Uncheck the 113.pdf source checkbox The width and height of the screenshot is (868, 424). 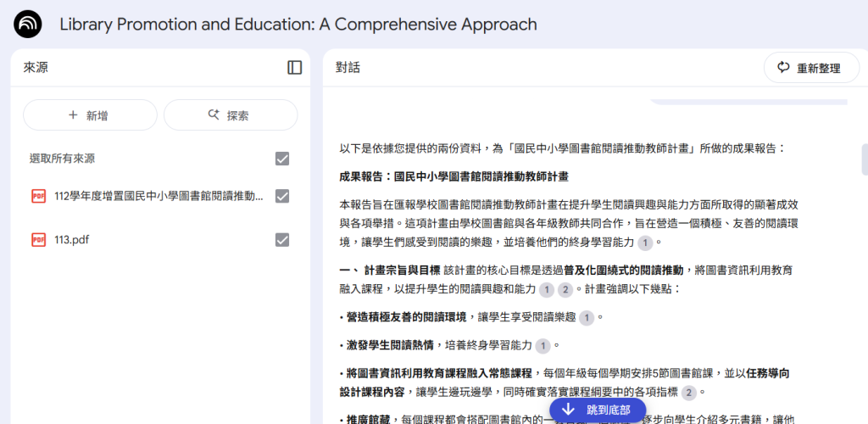point(282,240)
